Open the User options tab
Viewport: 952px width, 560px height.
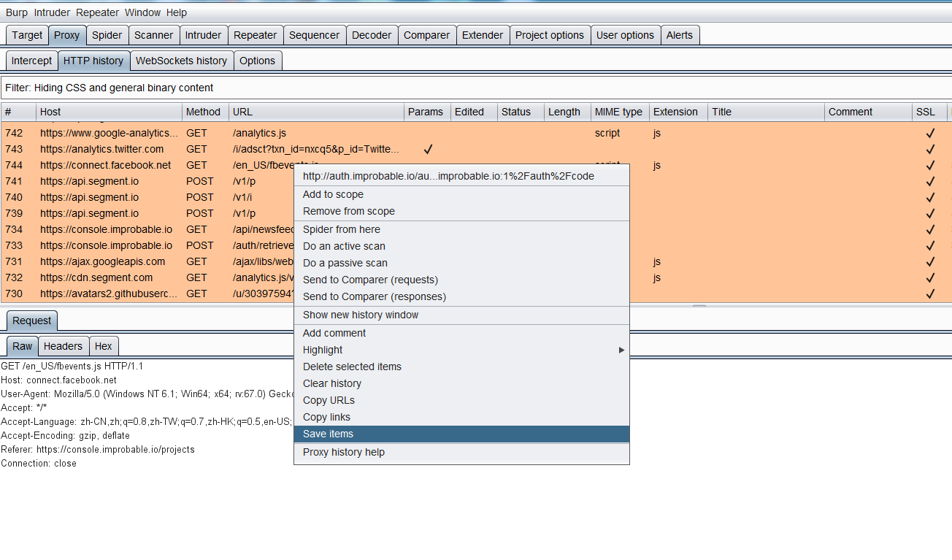625,35
